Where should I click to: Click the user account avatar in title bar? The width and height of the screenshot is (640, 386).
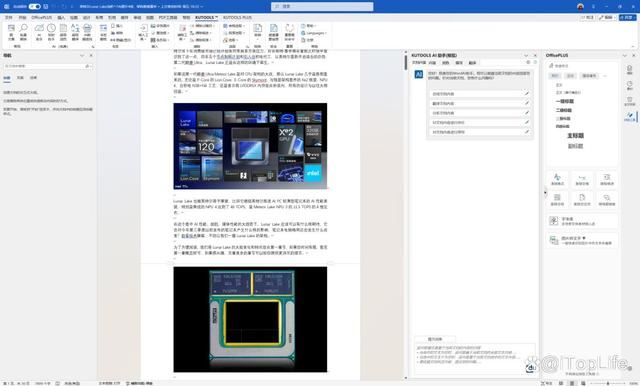580,7
